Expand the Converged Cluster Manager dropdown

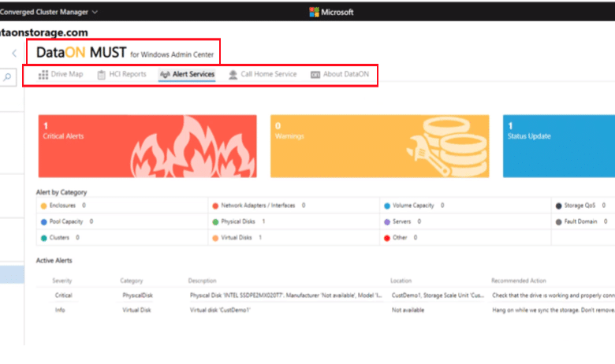click(95, 12)
